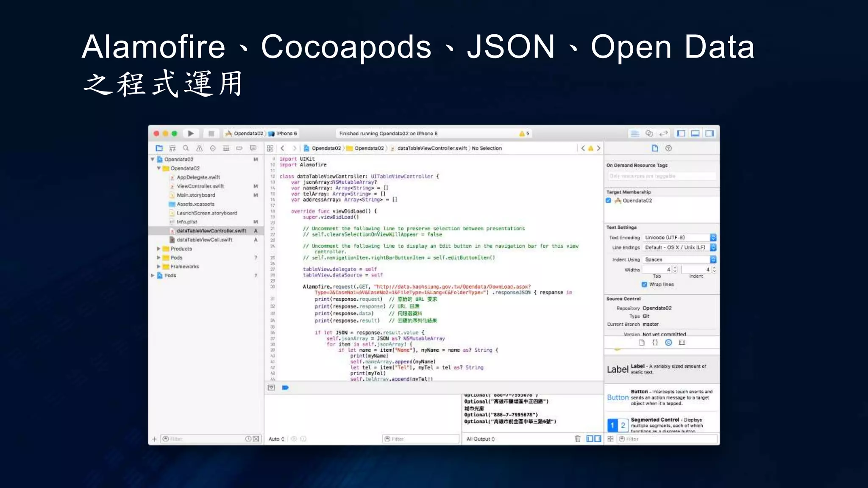Open Code snippet library braces icon
The height and width of the screenshot is (488, 868).
[x=655, y=343]
